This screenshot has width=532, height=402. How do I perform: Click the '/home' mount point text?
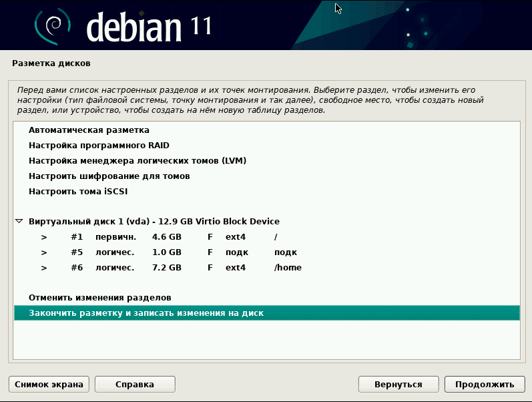click(288, 268)
